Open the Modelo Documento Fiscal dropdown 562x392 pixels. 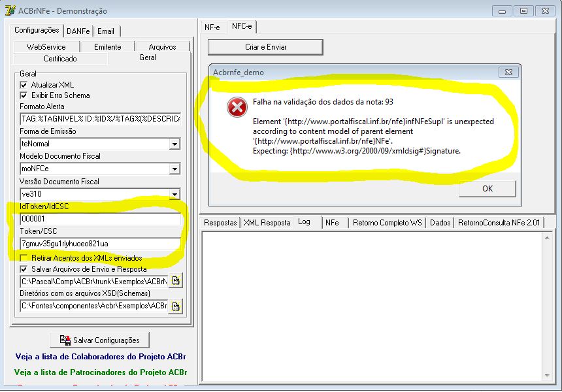(x=174, y=169)
